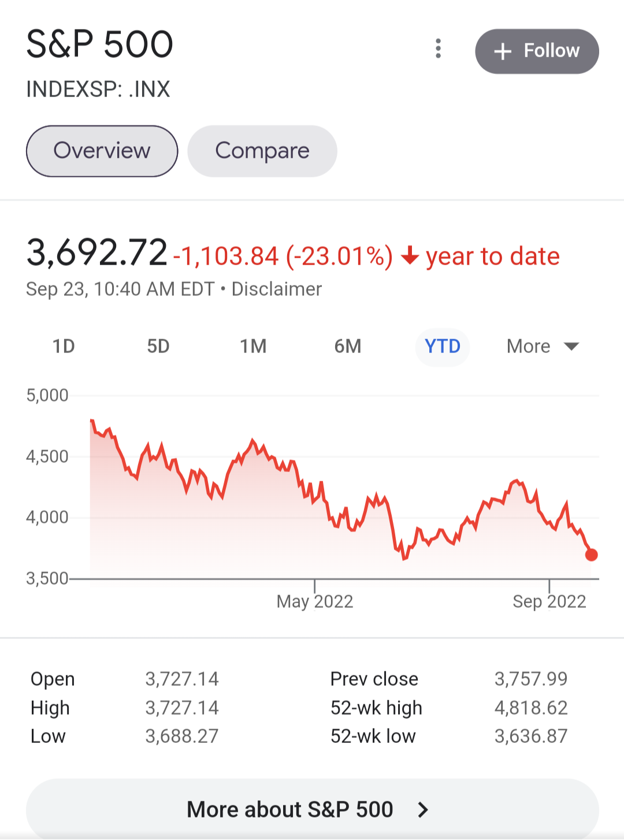Open the Disclaimer link
The width and height of the screenshot is (624, 840).
(277, 289)
